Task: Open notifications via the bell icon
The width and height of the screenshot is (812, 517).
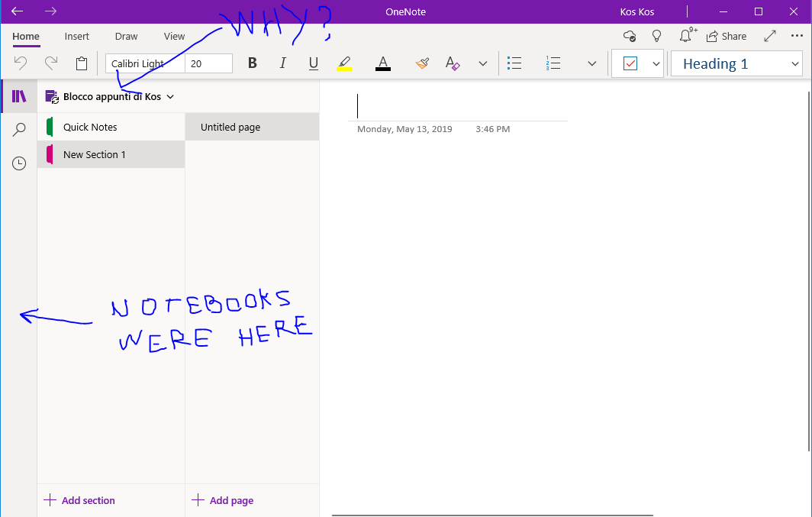Action: 685,36
